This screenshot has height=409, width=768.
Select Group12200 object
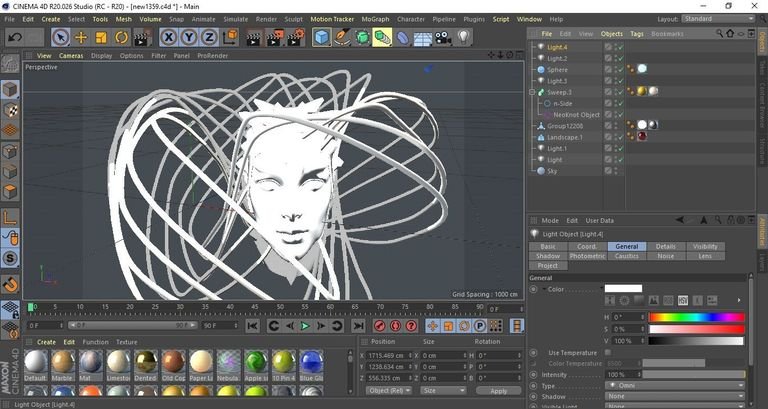(x=565, y=126)
